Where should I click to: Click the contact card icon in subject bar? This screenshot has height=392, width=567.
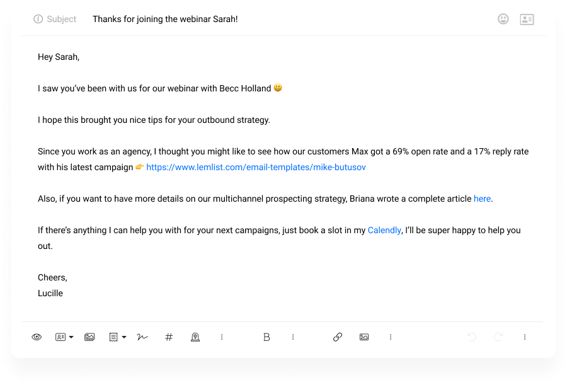527,19
